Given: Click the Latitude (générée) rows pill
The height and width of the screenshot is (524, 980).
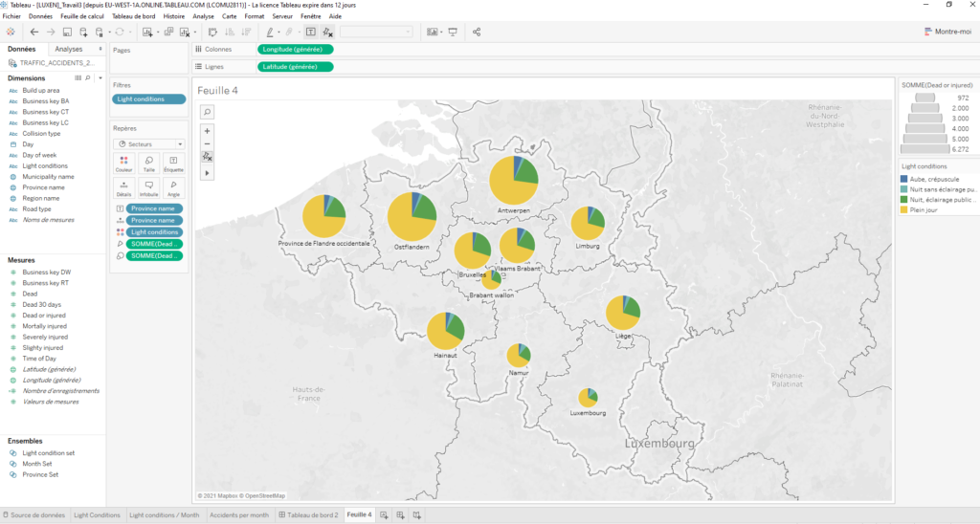Looking at the screenshot, I should click(x=295, y=67).
